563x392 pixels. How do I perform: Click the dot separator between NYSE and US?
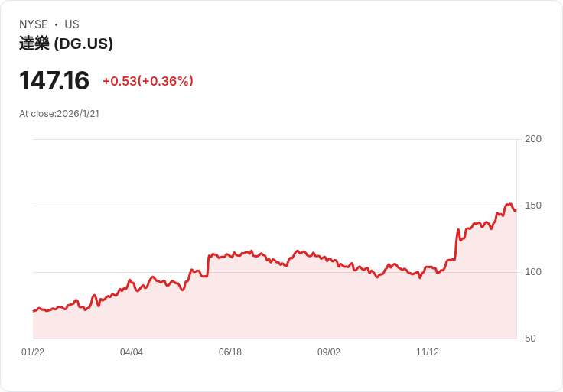tap(56, 24)
